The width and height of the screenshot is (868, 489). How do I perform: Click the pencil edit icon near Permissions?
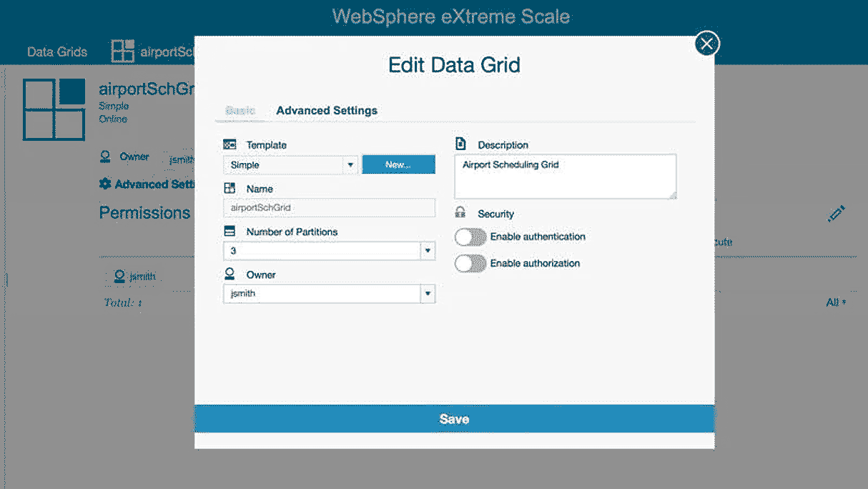[836, 213]
